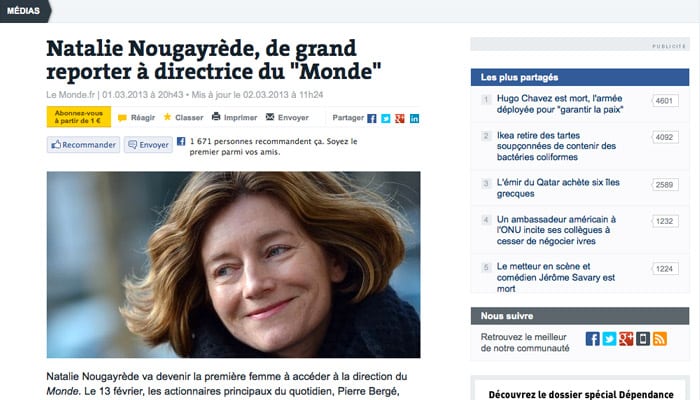The height and width of the screenshot is (400, 700).
Task: Open the mobile app icon under Nous suivre
Action: coord(643,339)
